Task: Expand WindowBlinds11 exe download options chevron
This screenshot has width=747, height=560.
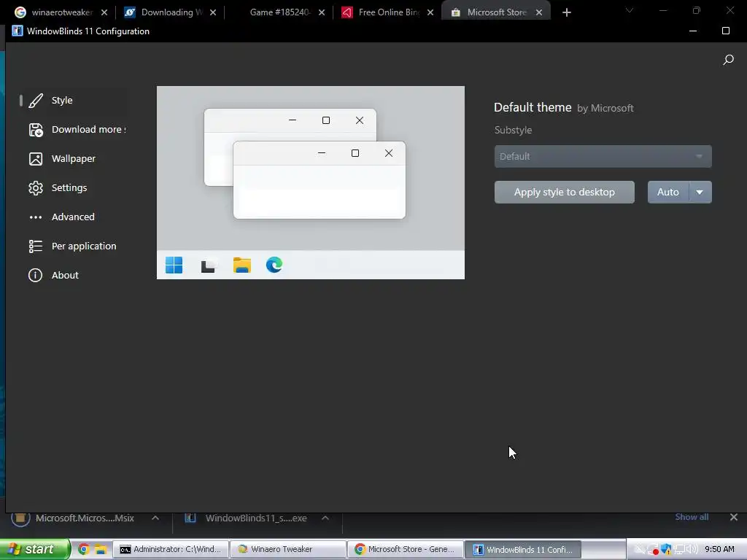Action: pyautogui.click(x=325, y=518)
